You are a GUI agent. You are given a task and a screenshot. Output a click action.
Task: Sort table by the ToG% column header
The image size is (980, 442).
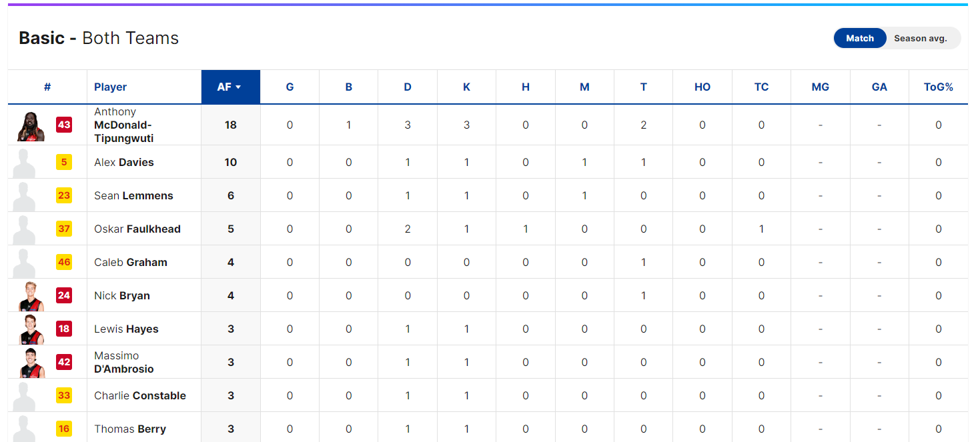click(x=938, y=87)
